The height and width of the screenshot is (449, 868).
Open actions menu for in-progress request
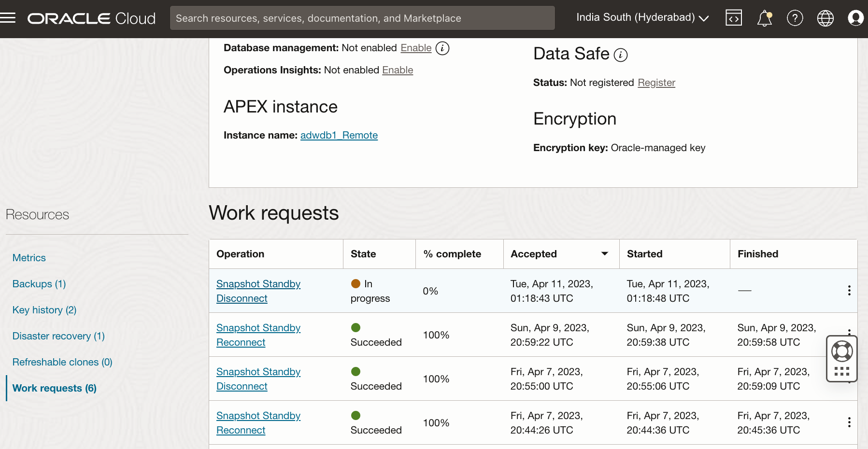849,290
